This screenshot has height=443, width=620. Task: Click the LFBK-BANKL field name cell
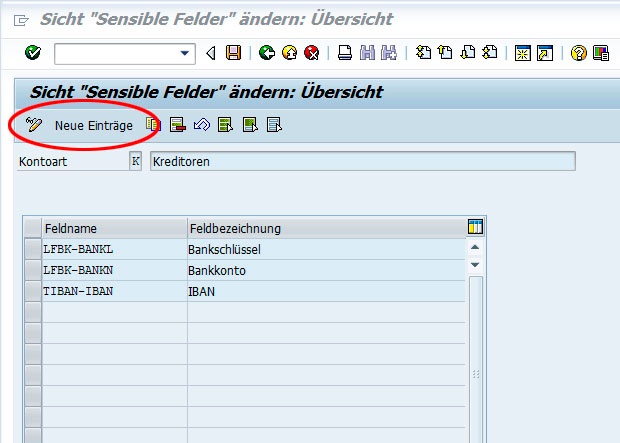point(114,249)
